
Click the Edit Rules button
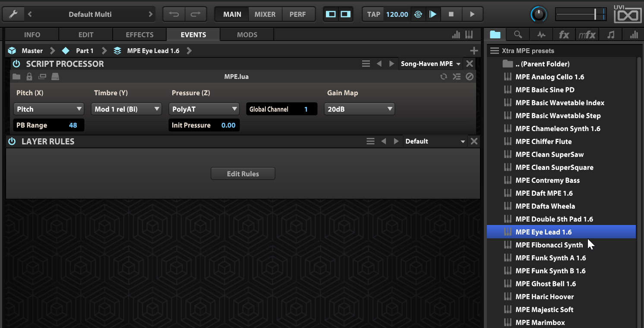(x=243, y=174)
